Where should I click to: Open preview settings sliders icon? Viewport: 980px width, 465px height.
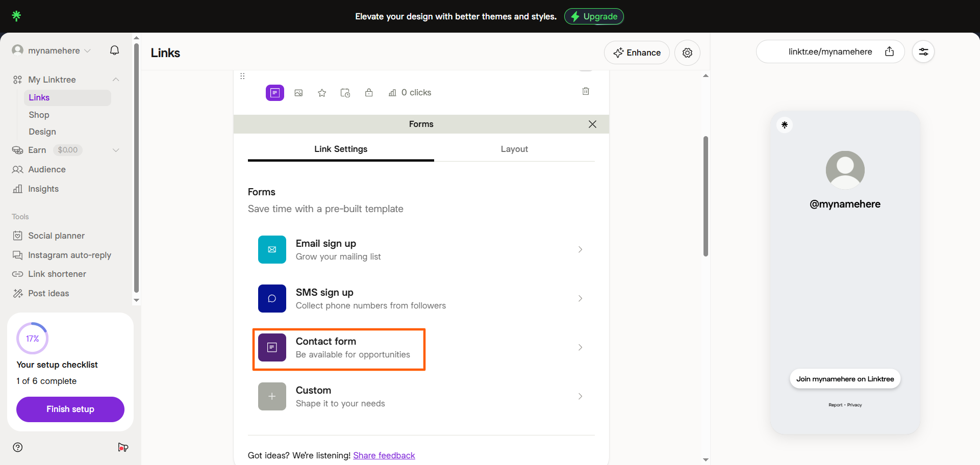(923, 51)
